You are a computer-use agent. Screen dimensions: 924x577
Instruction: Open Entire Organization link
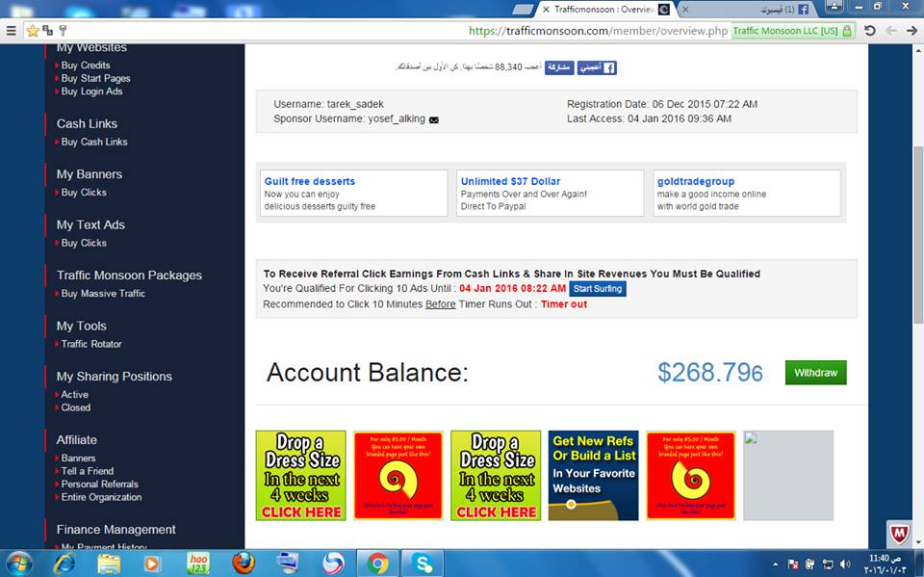[x=101, y=497]
